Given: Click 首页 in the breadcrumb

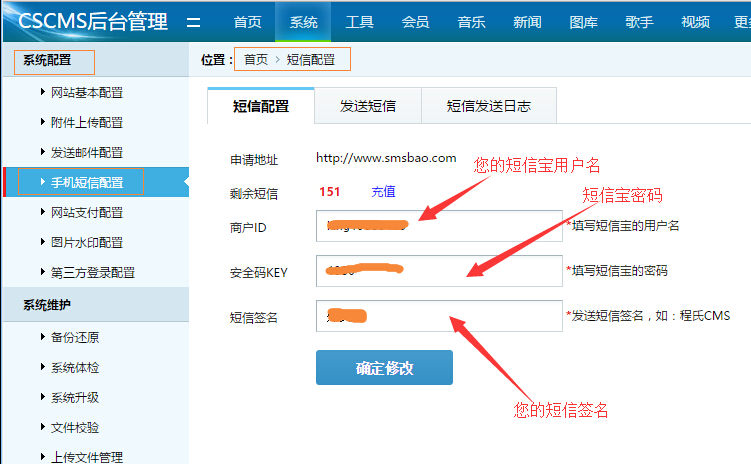Looking at the screenshot, I should (256, 60).
